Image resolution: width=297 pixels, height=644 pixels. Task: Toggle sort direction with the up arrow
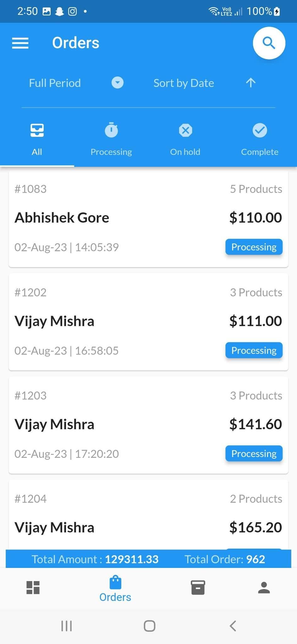(250, 83)
